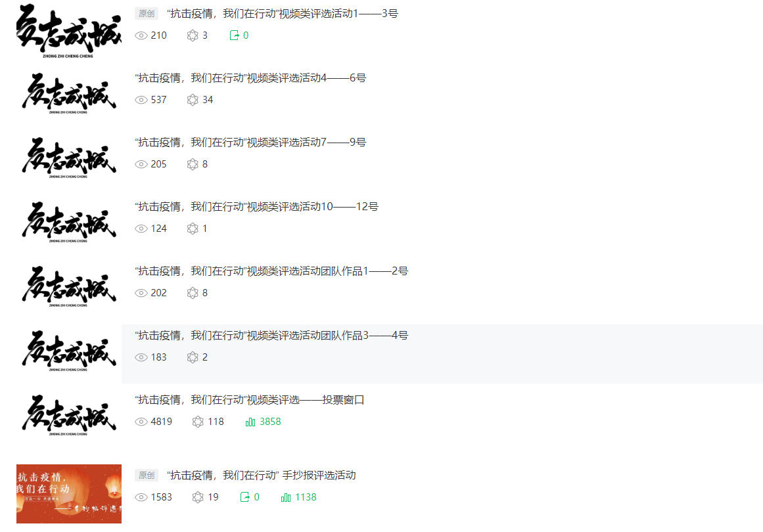Click the vote chart icon showing 1138

tap(286, 497)
